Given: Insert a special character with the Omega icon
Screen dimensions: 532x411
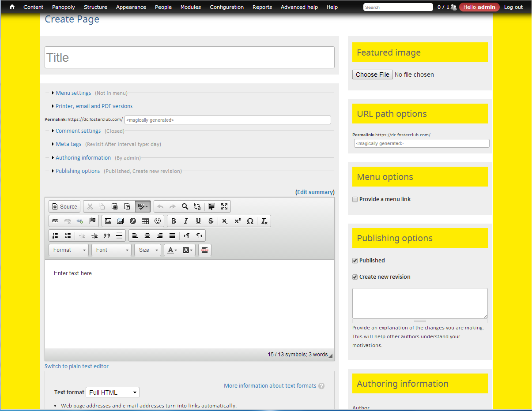Looking at the screenshot, I should [250, 220].
